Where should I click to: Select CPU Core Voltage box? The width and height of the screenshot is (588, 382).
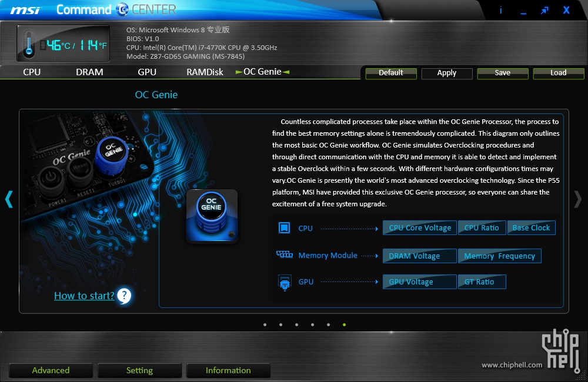pos(420,228)
